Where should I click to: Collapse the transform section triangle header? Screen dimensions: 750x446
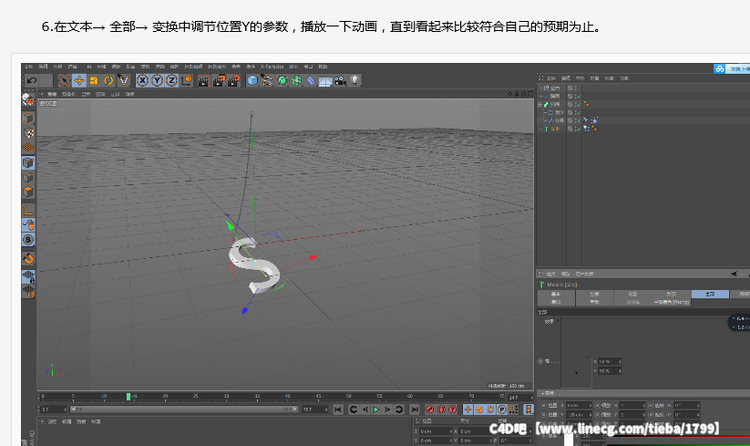542,393
